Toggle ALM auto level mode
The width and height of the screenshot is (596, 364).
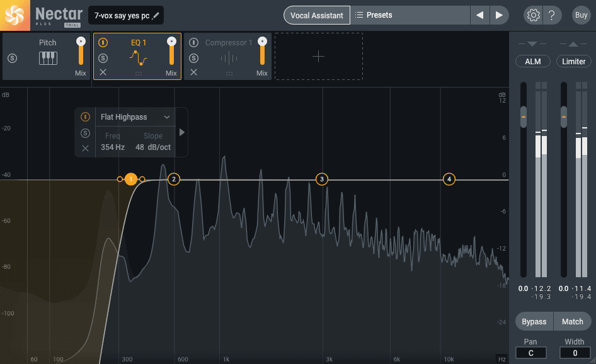[532, 61]
